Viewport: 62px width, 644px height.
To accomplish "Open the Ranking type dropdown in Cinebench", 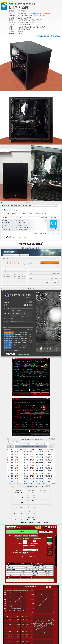I will [7, 329].
